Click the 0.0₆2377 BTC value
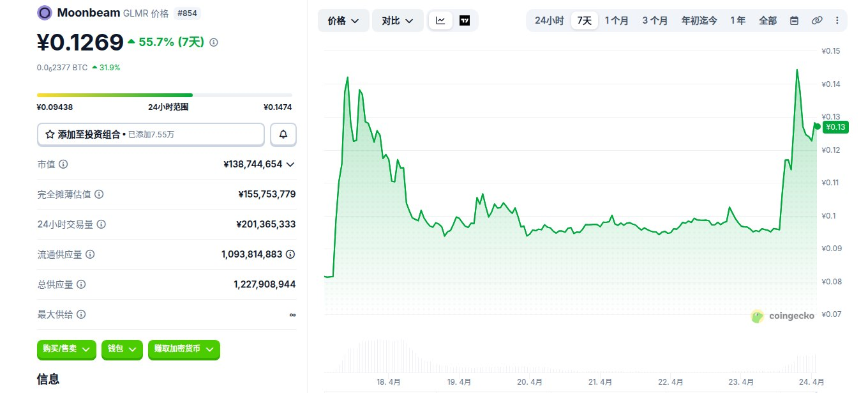Image resolution: width=868 pixels, height=393 pixels. pos(62,67)
